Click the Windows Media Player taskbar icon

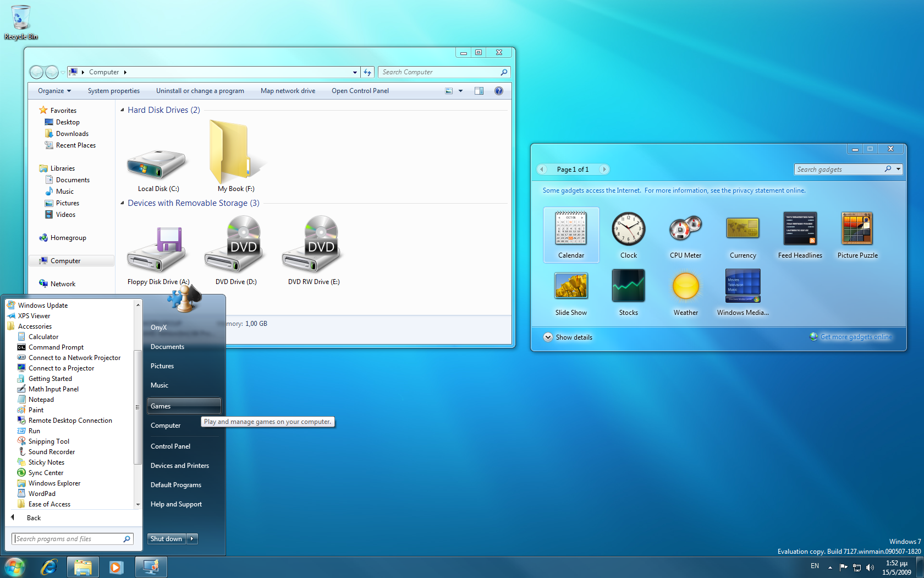click(x=116, y=566)
